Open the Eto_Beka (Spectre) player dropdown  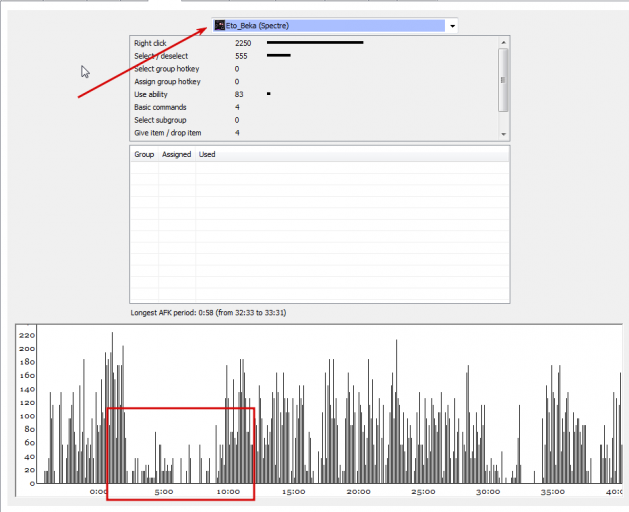pyautogui.click(x=334, y=26)
